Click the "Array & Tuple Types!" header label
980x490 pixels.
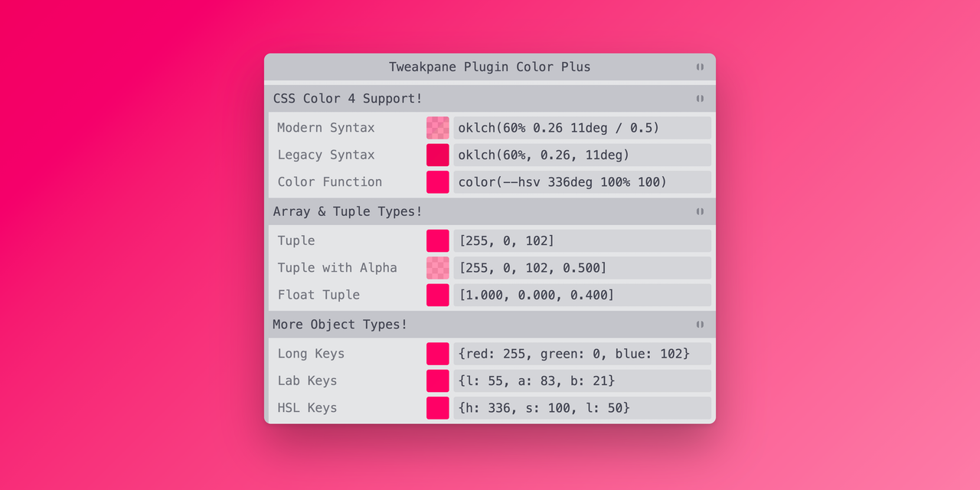[346, 211]
